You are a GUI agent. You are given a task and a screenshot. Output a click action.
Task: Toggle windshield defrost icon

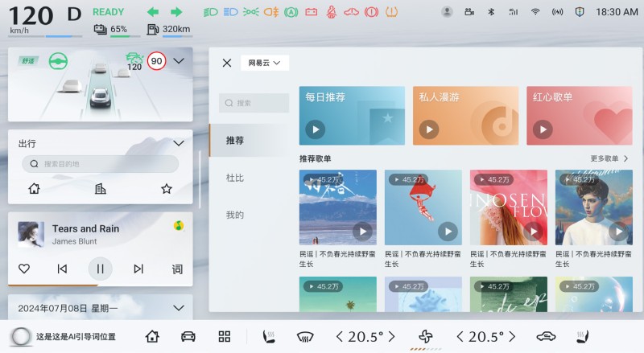[x=305, y=337]
